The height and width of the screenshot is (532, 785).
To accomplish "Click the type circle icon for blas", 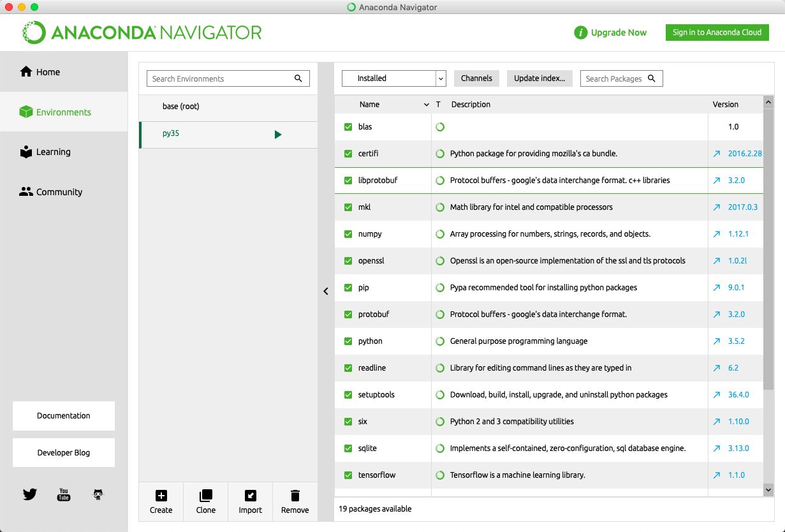I will pyautogui.click(x=439, y=127).
